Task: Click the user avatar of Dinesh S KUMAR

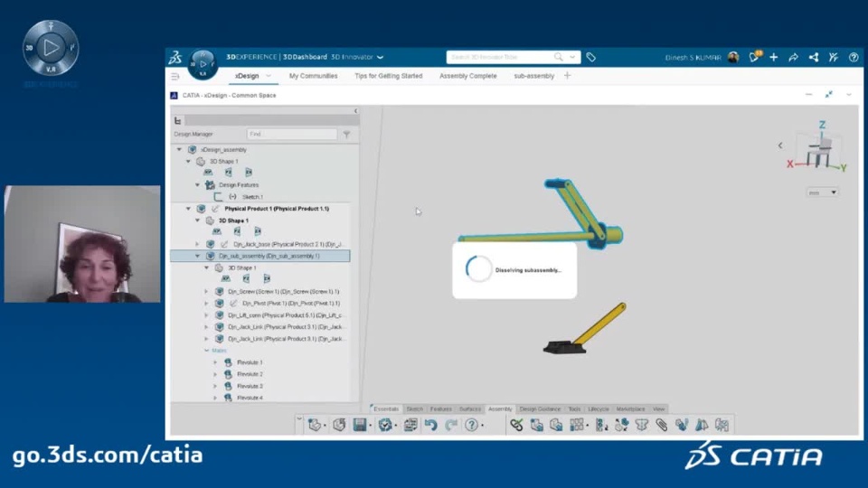Action: (x=733, y=57)
